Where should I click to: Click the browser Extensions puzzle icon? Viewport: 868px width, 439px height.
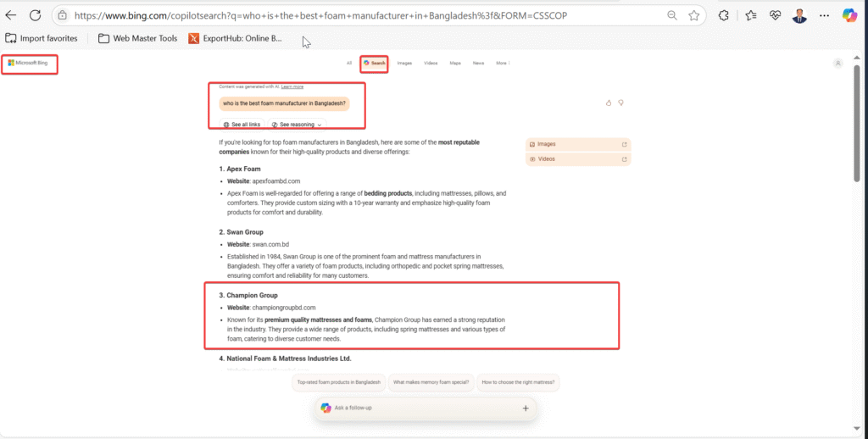(x=723, y=15)
